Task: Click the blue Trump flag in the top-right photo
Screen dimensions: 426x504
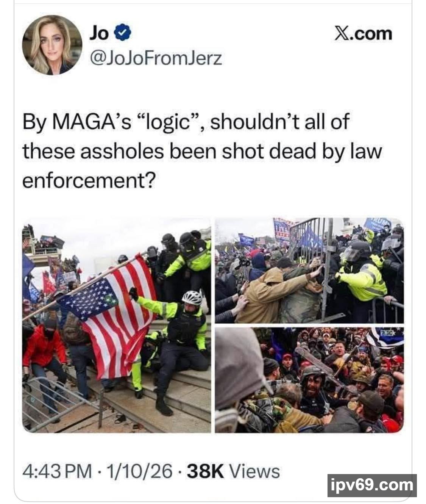Action: tap(377, 224)
